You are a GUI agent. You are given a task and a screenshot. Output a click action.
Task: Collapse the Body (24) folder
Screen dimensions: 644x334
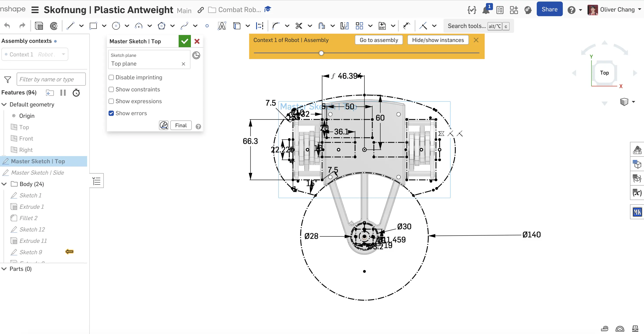[x=4, y=184]
